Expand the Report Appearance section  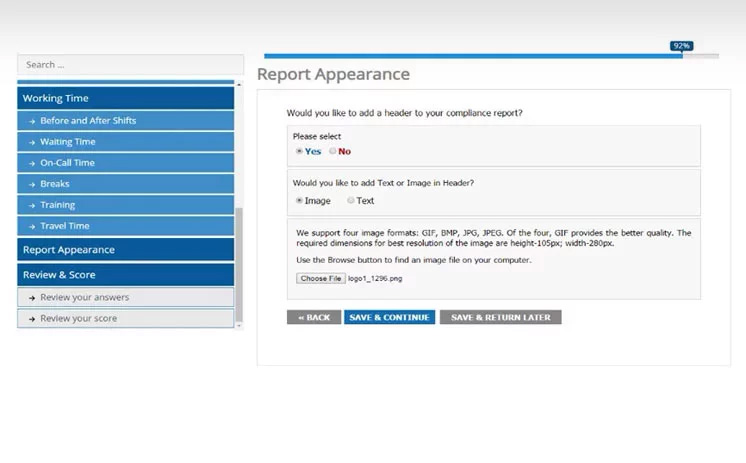click(x=125, y=250)
